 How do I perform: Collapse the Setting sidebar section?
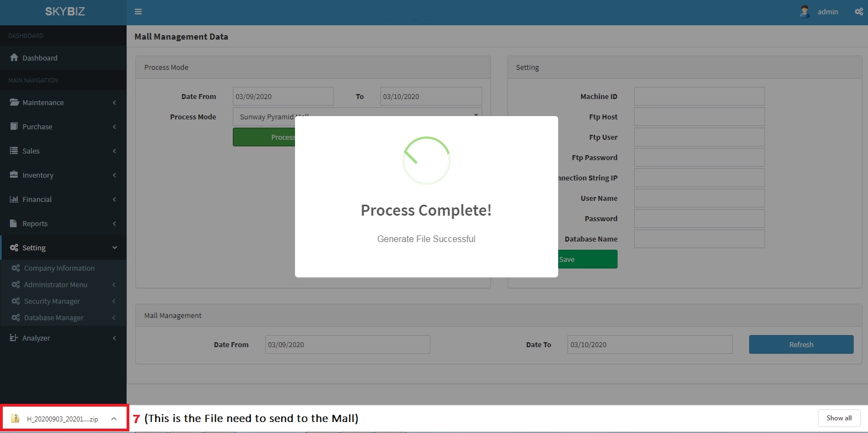pos(63,248)
